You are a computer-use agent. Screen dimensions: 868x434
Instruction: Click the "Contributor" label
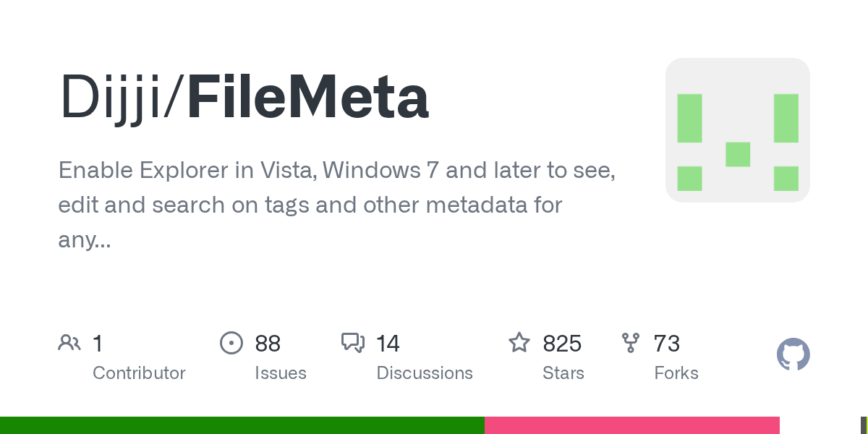coord(139,373)
